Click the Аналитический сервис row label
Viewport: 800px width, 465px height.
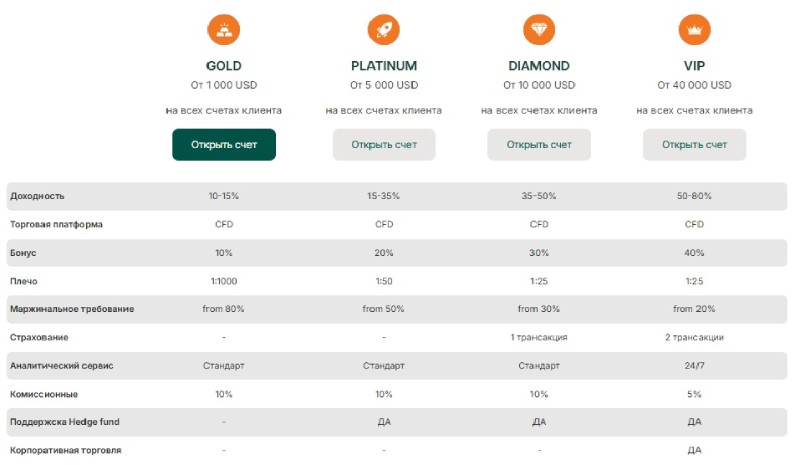(62, 366)
